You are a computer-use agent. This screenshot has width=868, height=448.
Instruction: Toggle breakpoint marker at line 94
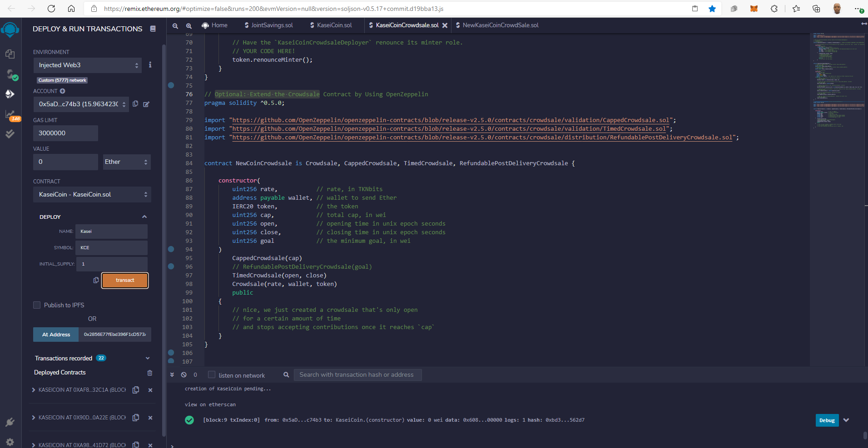tap(171, 249)
